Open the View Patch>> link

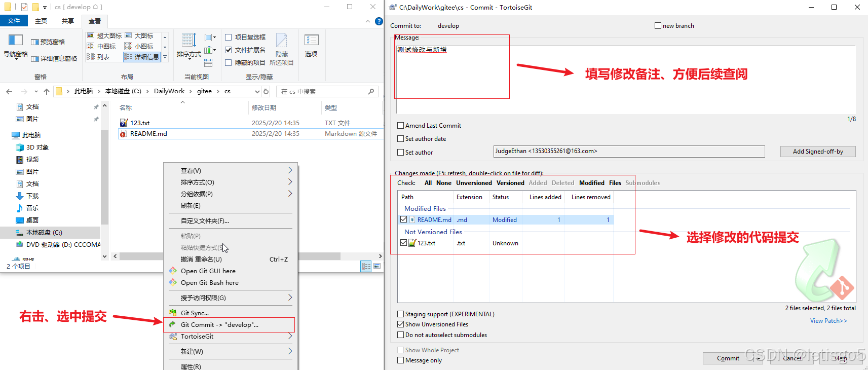pos(828,320)
